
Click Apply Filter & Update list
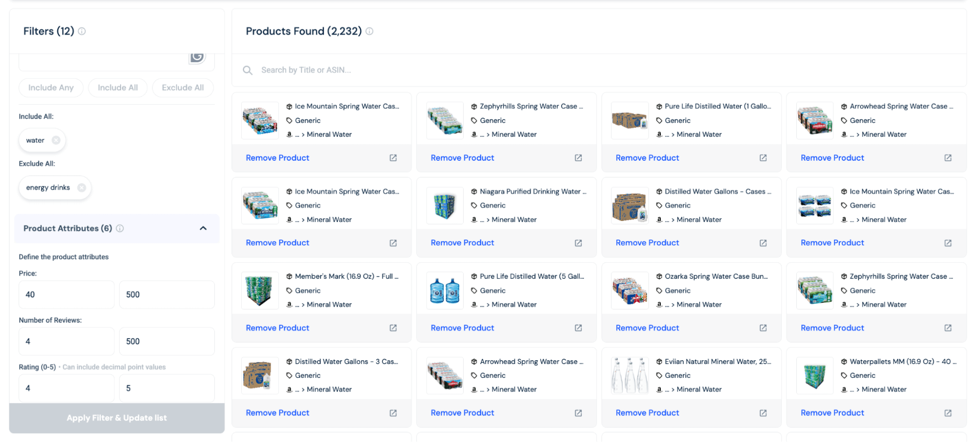tap(116, 417)
